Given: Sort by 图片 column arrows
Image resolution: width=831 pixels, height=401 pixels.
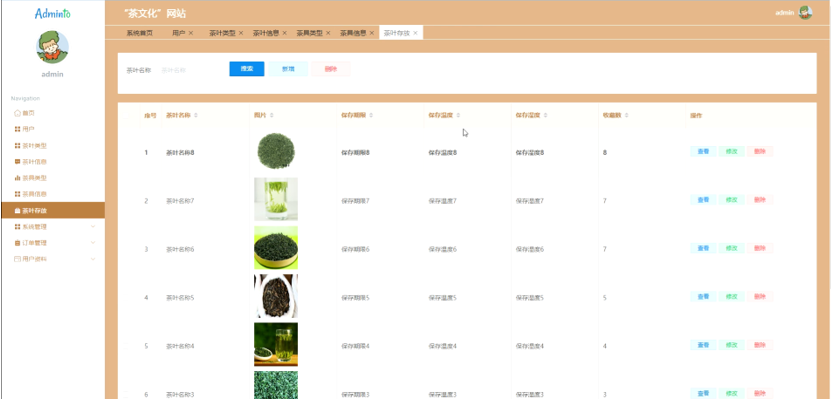Looking at the screenshot, I should tap(272, 115).
